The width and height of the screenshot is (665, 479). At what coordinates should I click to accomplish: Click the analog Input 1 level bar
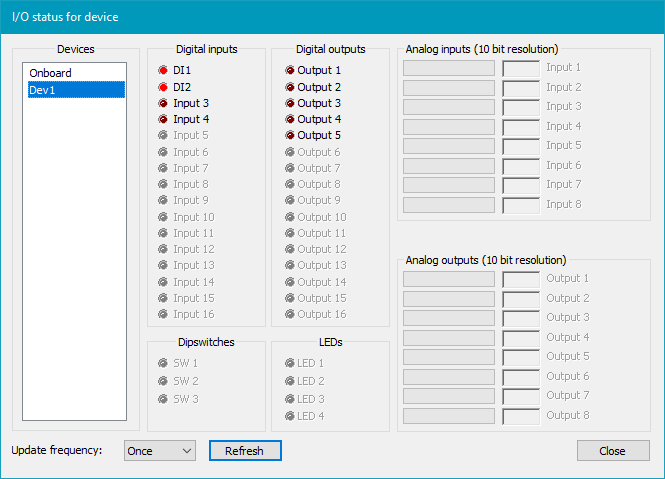(449, 68)
